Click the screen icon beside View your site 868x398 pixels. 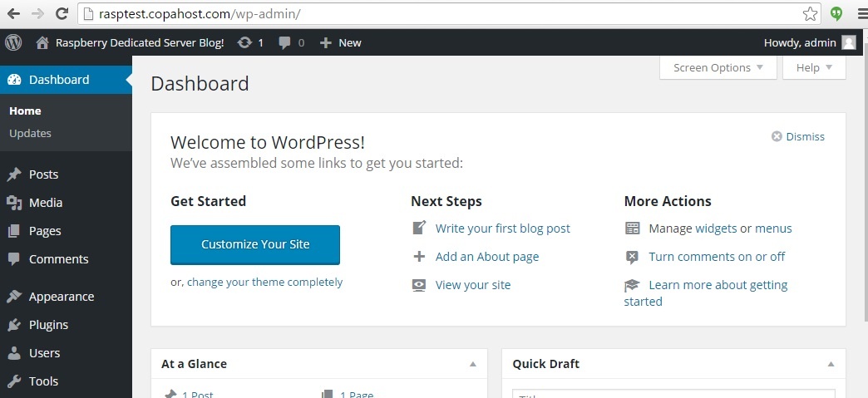pyautogui.click(x=419, y=285)
